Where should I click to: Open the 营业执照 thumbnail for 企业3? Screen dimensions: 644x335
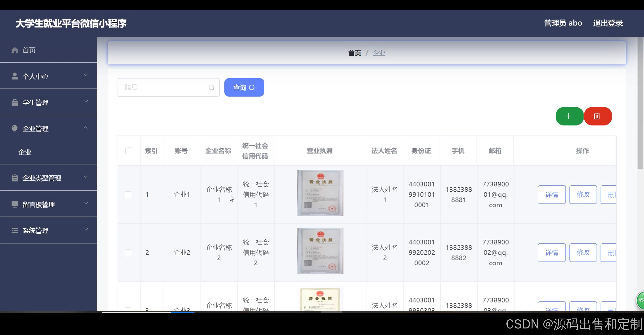(320, 299)
